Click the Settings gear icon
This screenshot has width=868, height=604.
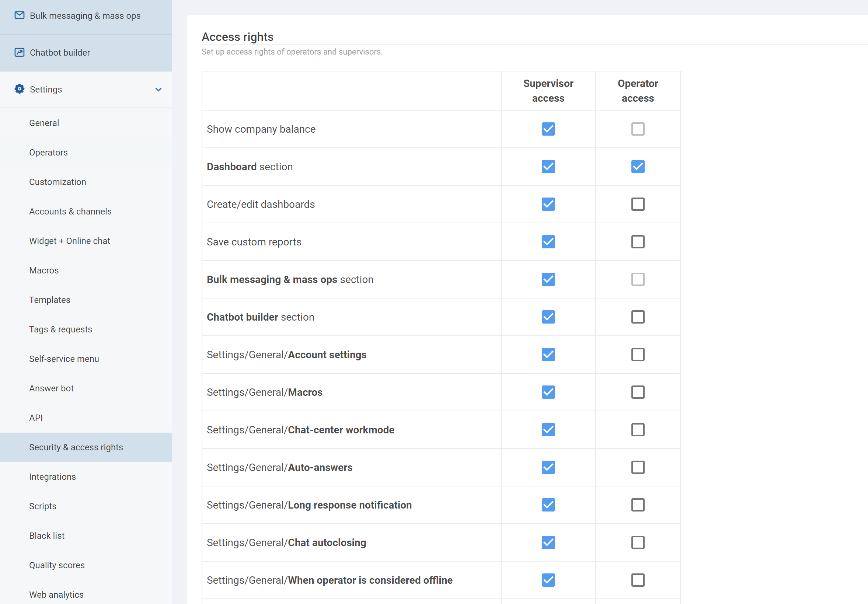coord(19,89)
